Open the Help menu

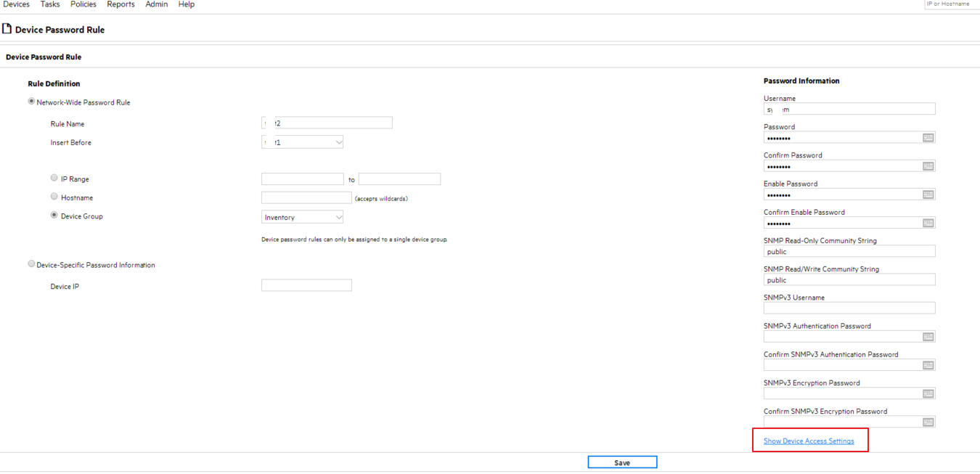pyautogui.click(x=187, y=4)
